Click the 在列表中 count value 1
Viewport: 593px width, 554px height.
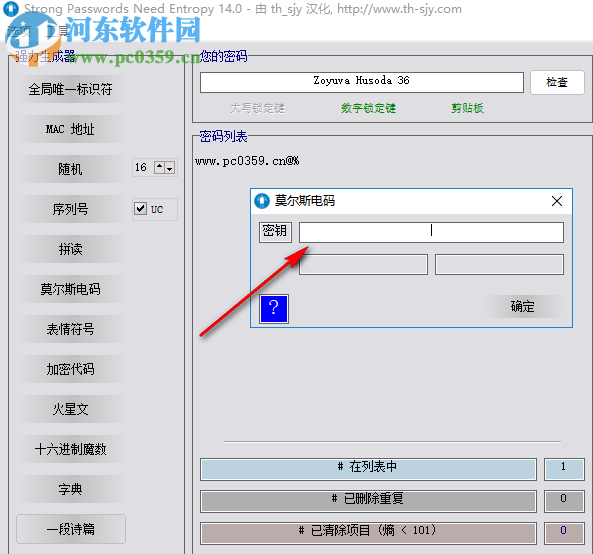(x=564, y=469)
